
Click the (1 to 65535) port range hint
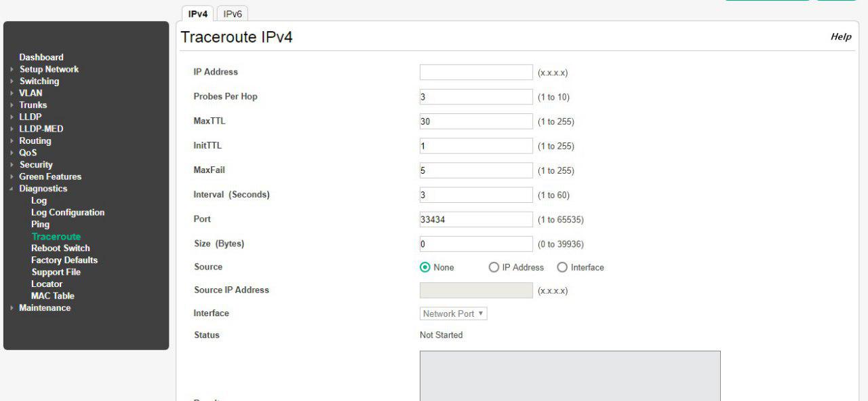561,220
